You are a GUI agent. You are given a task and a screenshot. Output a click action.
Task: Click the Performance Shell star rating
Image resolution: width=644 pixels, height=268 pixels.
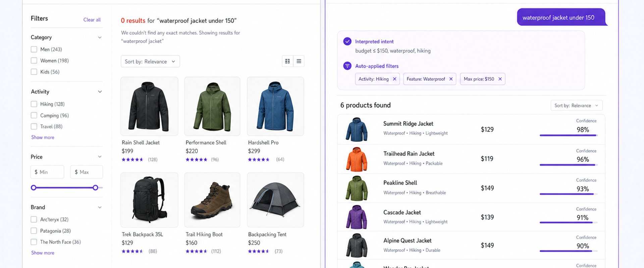click(x=197, y=159)
